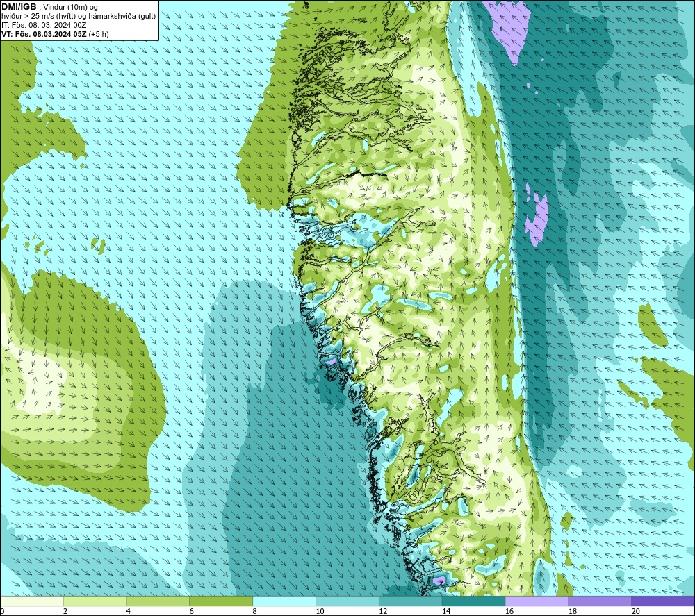
Task: Click the 4–6 m/s green legend swatch
Action: tap(158, 601)
